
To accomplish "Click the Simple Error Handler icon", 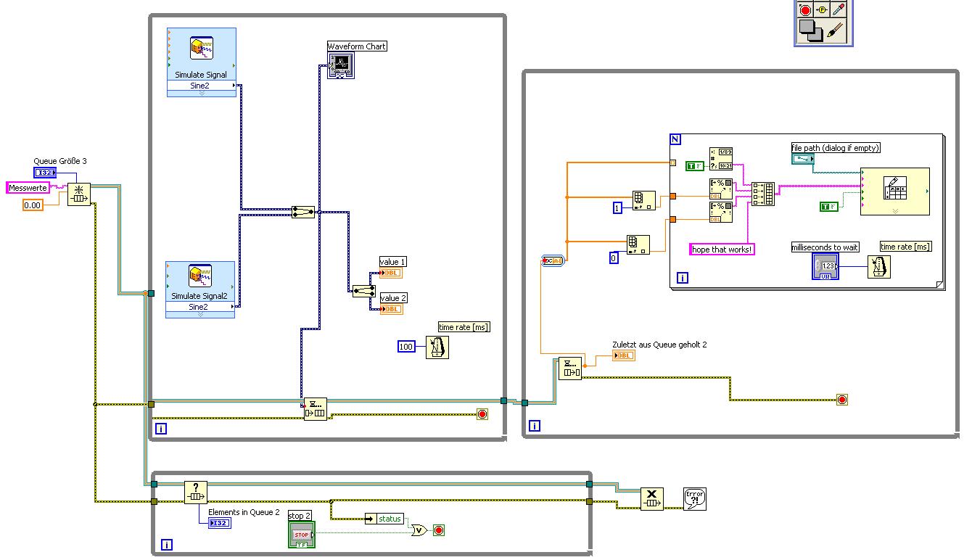I will [695, 499].
